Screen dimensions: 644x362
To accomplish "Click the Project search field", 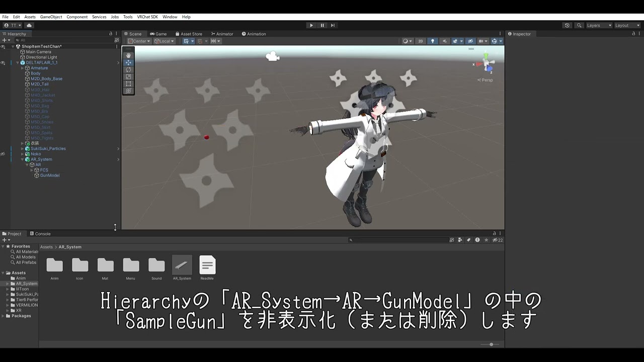I will [398, 240].
